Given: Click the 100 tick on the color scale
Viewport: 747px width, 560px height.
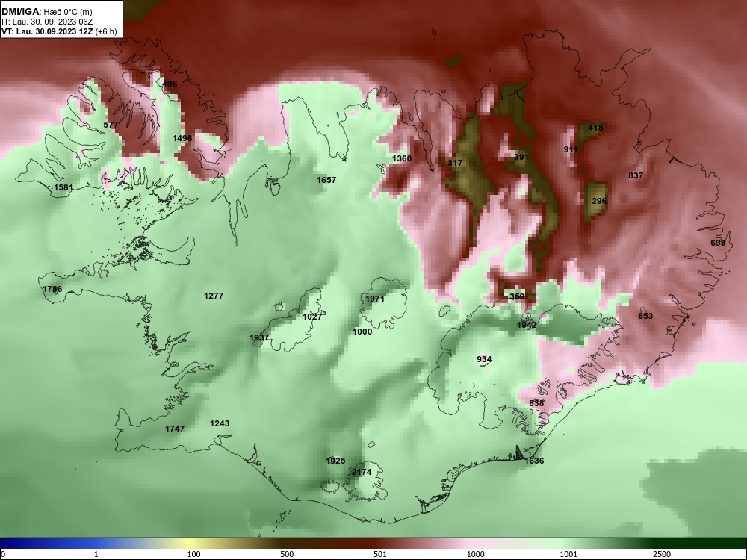Looking at the screenshot, I should (x=193, y=554).
